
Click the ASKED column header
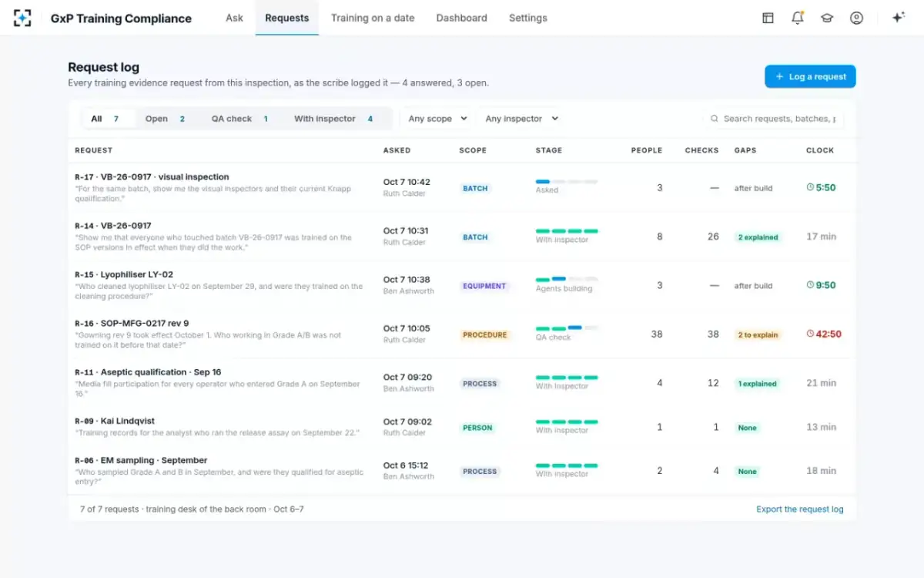pos(397,150)
